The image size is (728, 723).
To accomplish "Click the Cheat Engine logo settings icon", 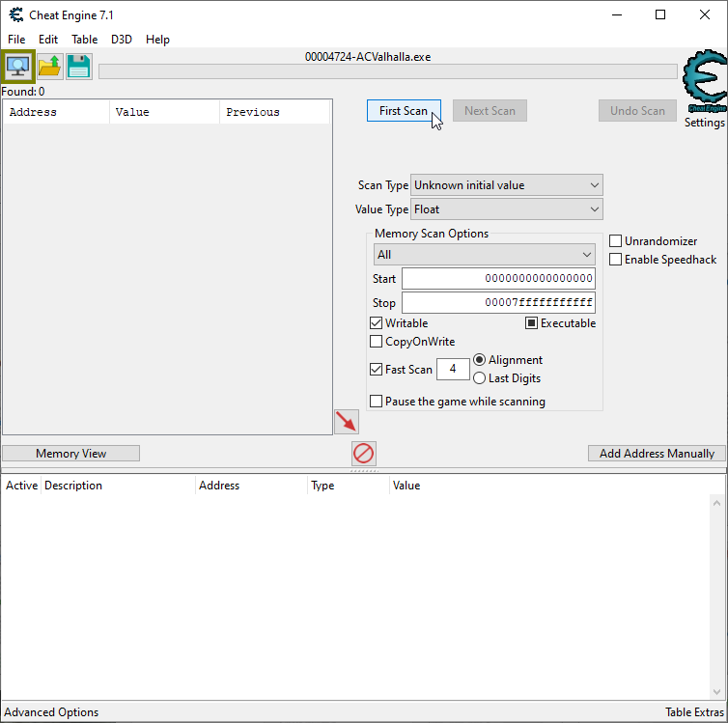I will [704, 87].
